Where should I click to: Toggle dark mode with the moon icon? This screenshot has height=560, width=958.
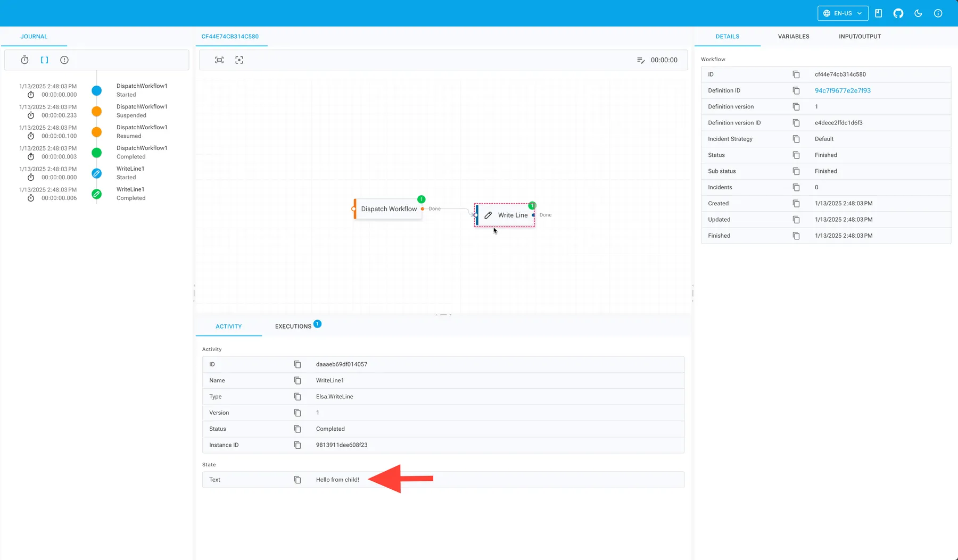coord(918,13)
